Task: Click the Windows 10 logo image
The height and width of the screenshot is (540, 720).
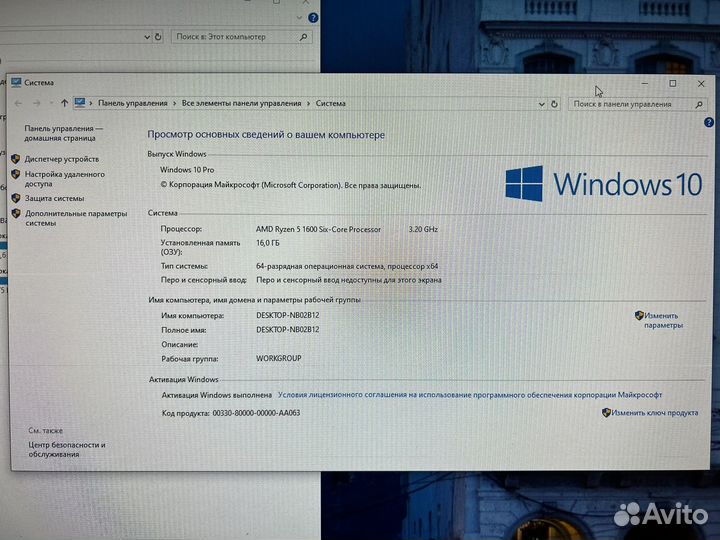Action: coord(603,184)
